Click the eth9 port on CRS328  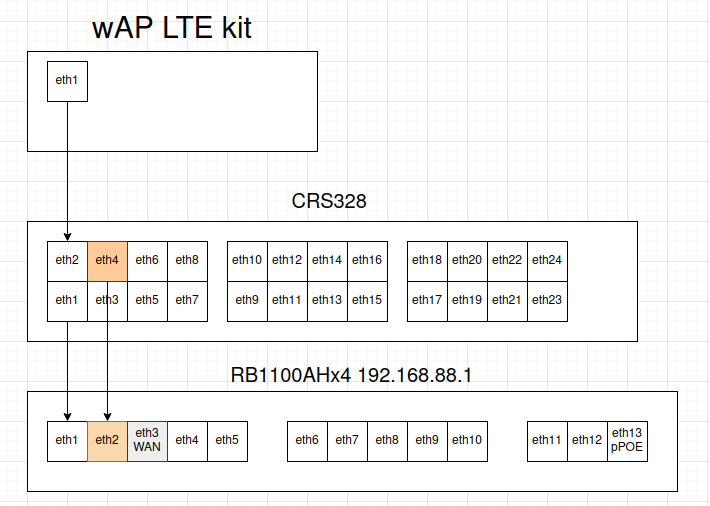tap(247, 301)
